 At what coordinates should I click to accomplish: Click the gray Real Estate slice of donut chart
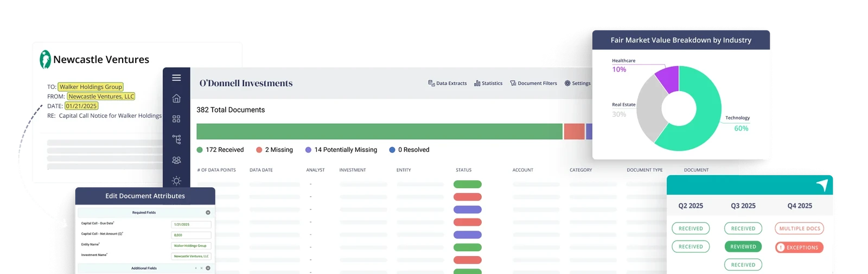[x=649, y=109]
